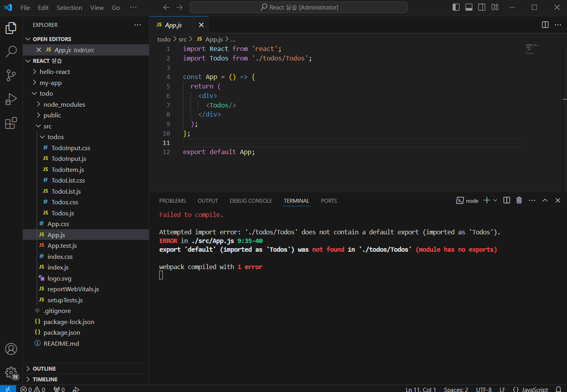Expand the hello-react folder
Image resolution: width=567 pixels, height=392 pixels.
tap(86, 72)
